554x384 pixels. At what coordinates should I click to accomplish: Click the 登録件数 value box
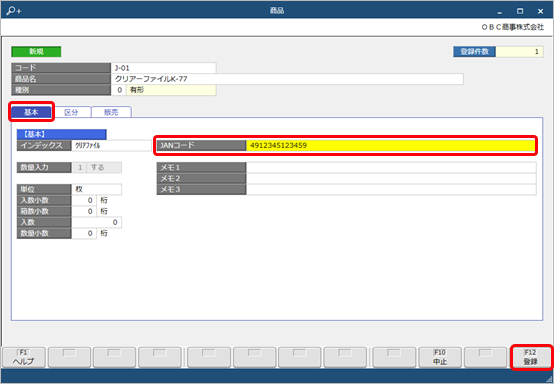[x=519, y=52]
